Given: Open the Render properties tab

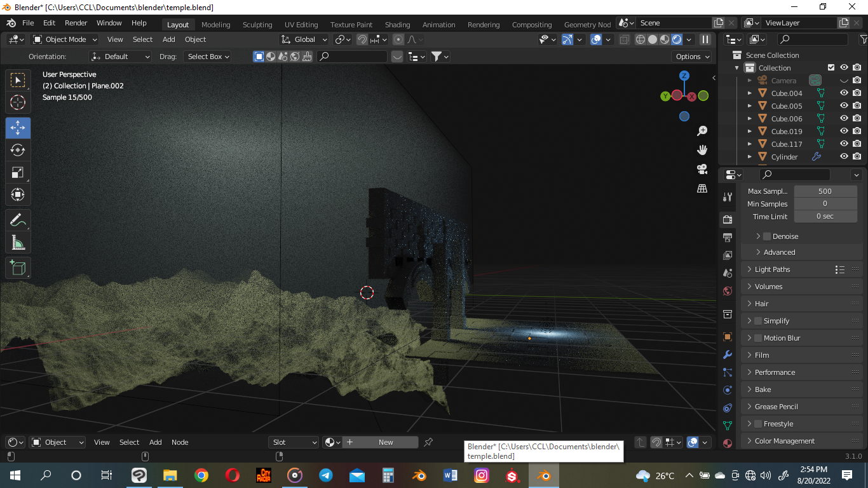Looking at the screenshot, I should coord(728,220).
